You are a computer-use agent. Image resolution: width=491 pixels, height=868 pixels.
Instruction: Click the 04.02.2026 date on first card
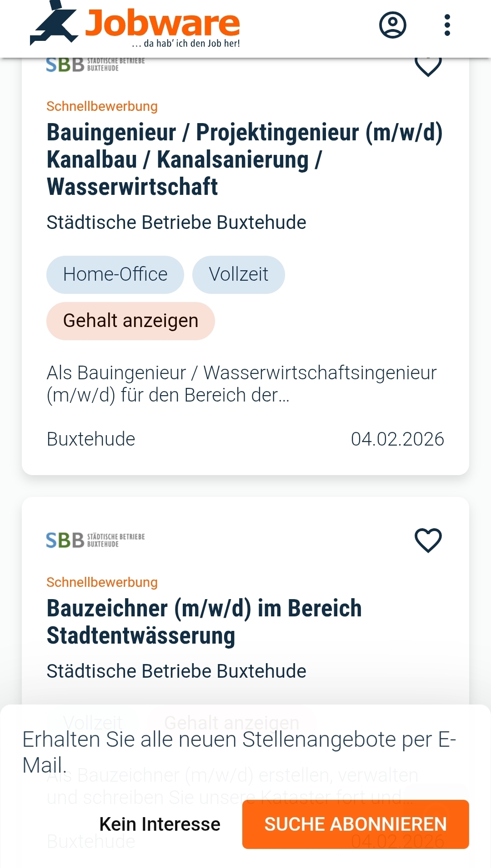click(397, 439)
